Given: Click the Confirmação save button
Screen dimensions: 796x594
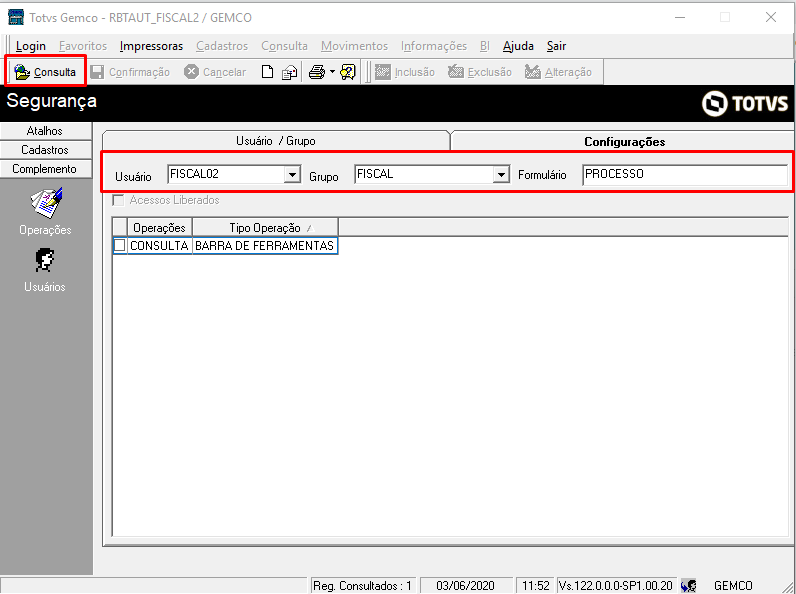Looking at the screenshot, I should click(130, 72).
